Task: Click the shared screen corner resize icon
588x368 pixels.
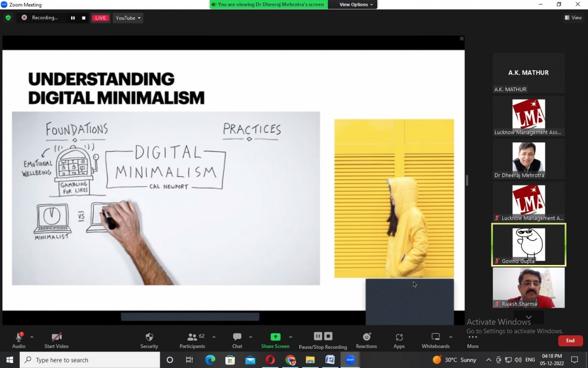Action: point(461,38)
